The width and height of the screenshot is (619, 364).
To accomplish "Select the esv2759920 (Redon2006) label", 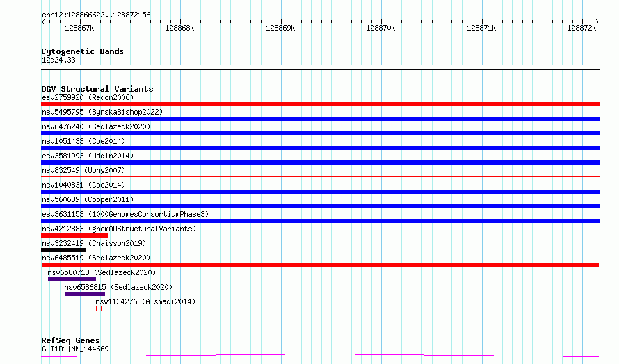I will pos(88,97).
